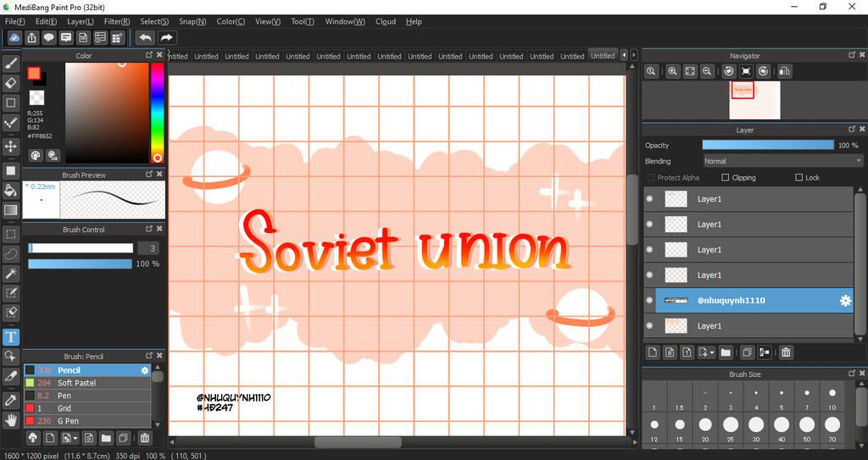
Task: Close the Brush Preview panel
Action: click(159, 174)
